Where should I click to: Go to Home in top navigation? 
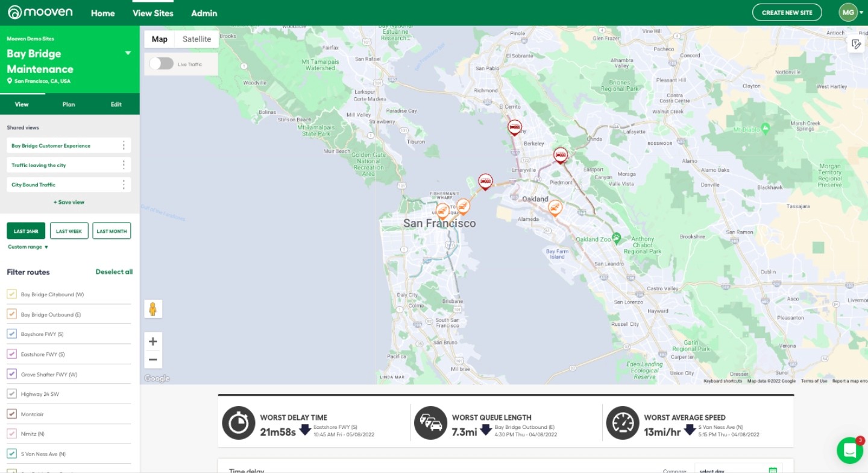pos(102,13)
